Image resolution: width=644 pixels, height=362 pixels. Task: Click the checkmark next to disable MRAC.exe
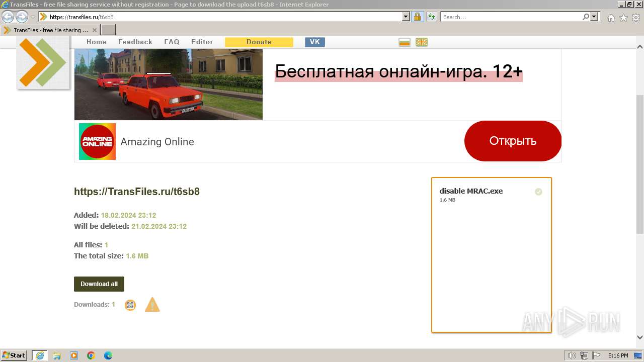pos(538,192)
